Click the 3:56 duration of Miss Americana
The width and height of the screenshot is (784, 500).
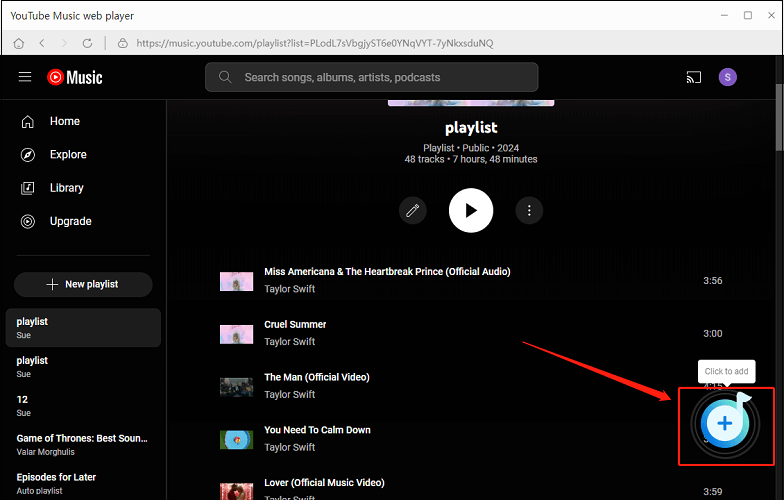[712, 280]
